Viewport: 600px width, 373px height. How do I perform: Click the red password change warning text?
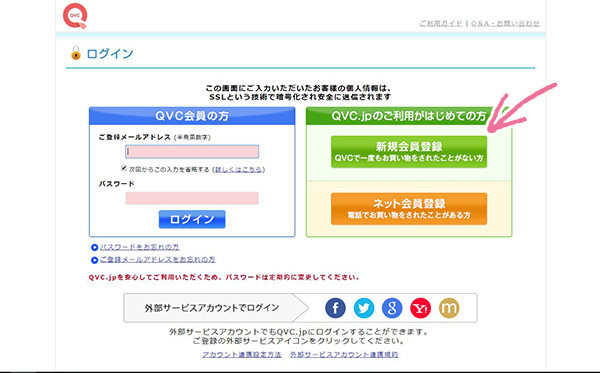pyautogui.click(x=224, y=277)
